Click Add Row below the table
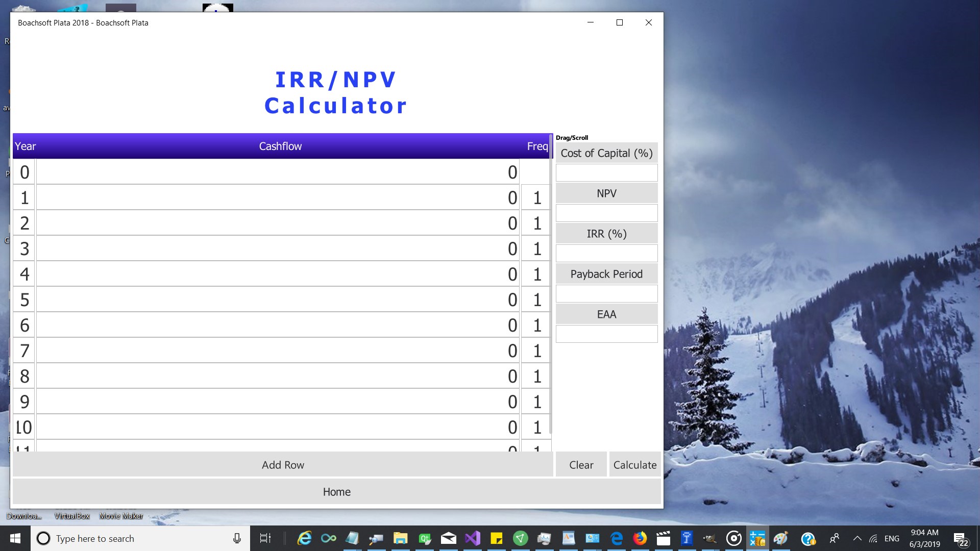 click(283, 465)
